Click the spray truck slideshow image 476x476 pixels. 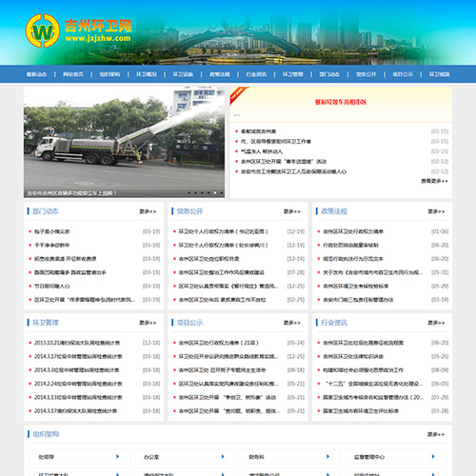[124, 142]
